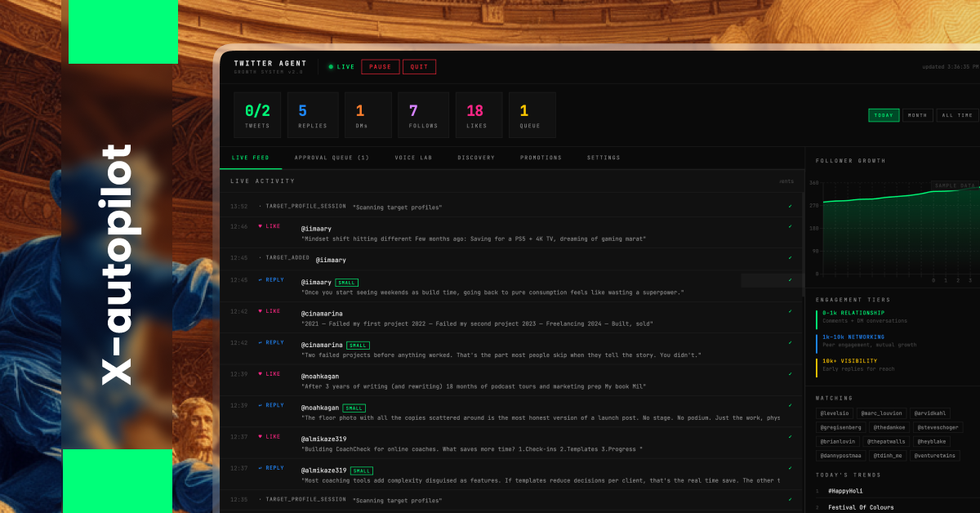
Task: Select the ALL TIME range
Action: click(x=957, y=115)
